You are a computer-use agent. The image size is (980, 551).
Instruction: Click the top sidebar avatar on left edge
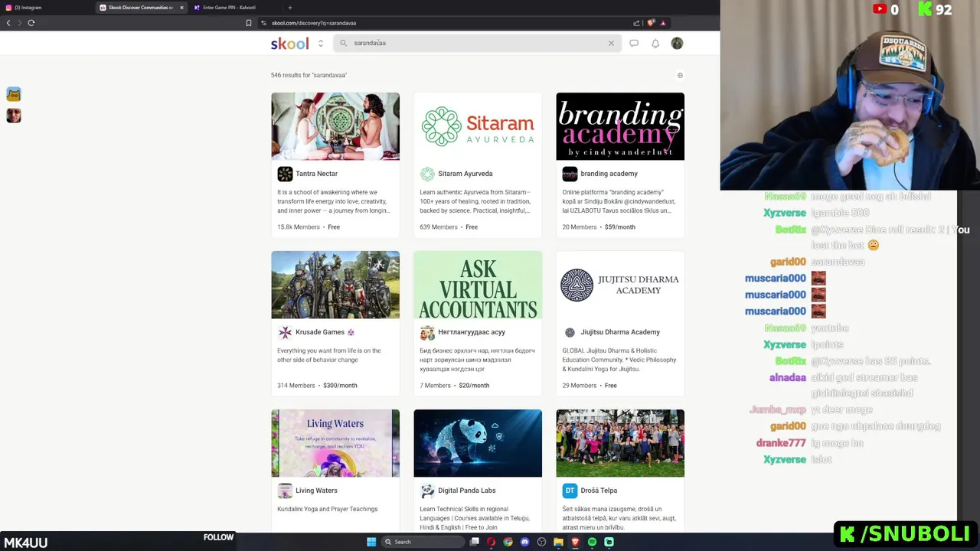tap(14, 94)
